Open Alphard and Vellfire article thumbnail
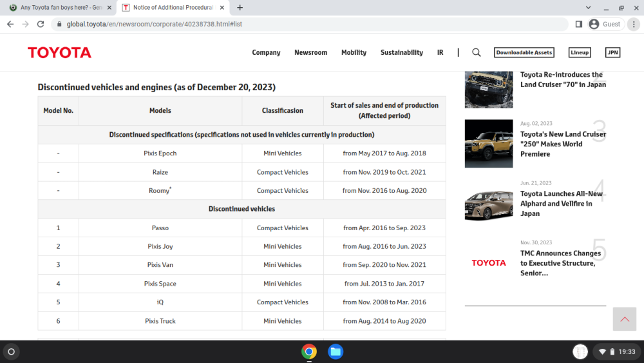 click(489, 204)
